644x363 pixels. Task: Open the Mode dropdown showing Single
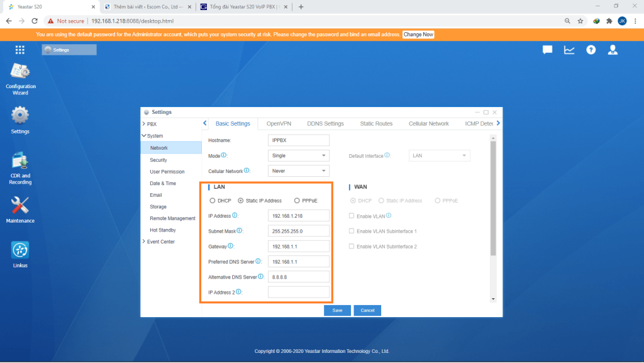(299, 155)
